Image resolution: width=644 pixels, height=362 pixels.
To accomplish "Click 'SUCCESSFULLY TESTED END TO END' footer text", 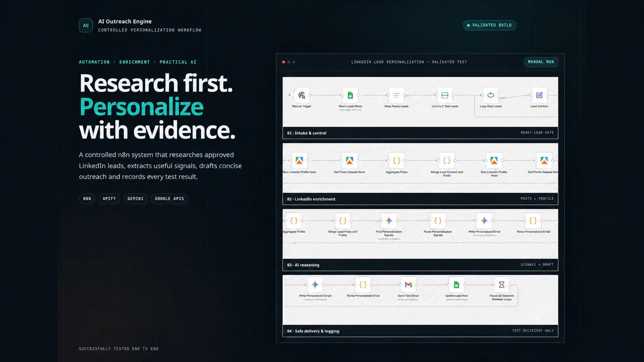I will (x=119, y=349).
